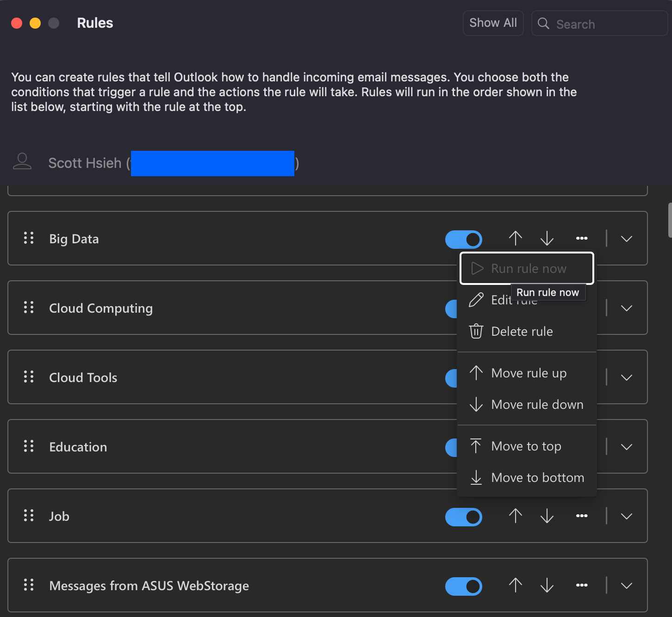The height and width of the screenshot is (617, 672).
Task: Disable the Big Data rule toggle
Action: point(463,239)
